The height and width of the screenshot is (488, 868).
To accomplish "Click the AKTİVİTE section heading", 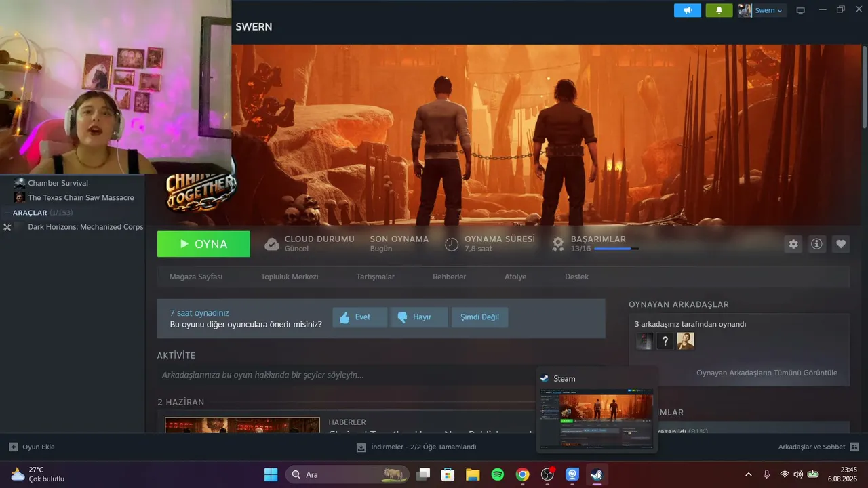I will tap(176, 356).
